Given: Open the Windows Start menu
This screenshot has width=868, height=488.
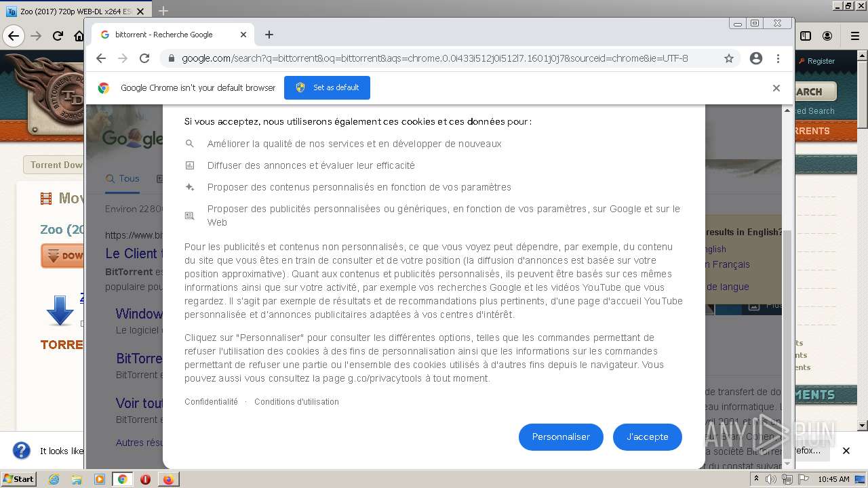Looking at the screenshot, I should point(18,479).
